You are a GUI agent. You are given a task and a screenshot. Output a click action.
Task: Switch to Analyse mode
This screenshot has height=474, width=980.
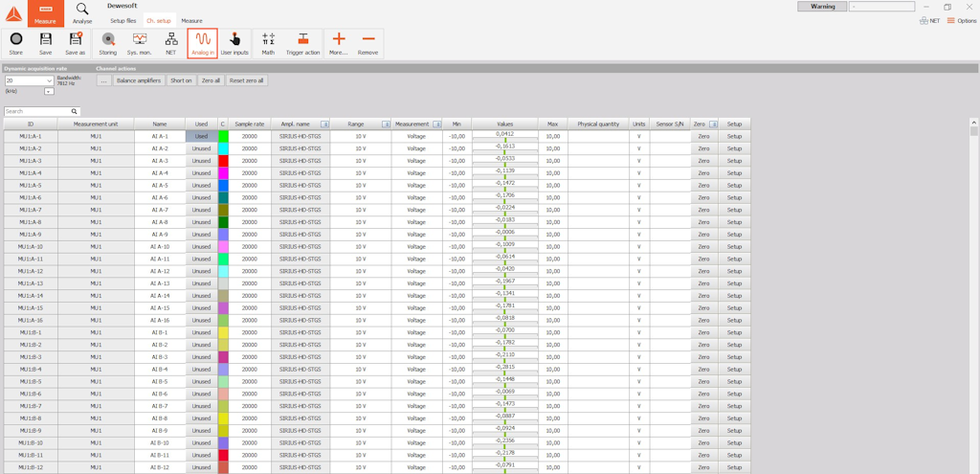pyautogui.click(x=82, y=13)
